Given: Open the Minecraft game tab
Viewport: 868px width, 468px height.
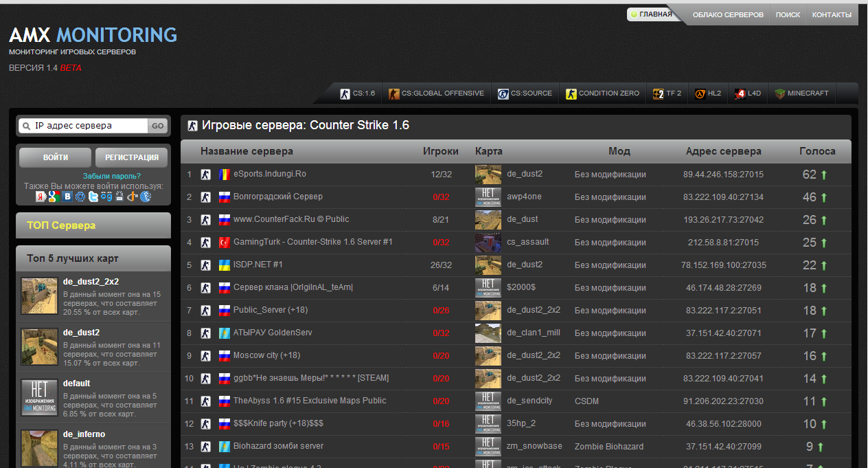Looking at the screenshot, I should tap(801, 93).
